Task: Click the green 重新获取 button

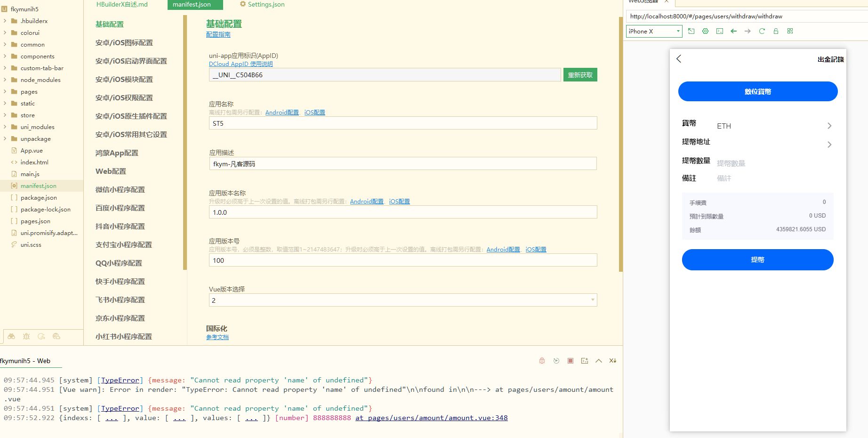Action: click(580, 75)
